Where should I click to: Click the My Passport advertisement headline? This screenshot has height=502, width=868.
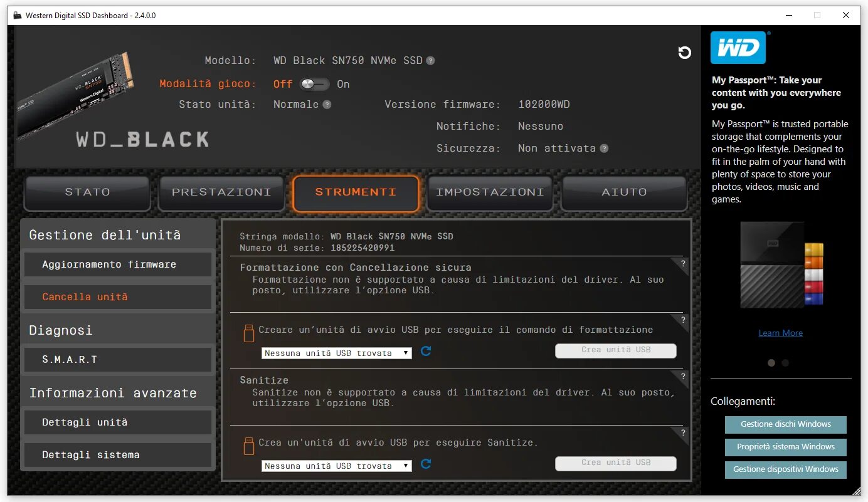(776, 93)
